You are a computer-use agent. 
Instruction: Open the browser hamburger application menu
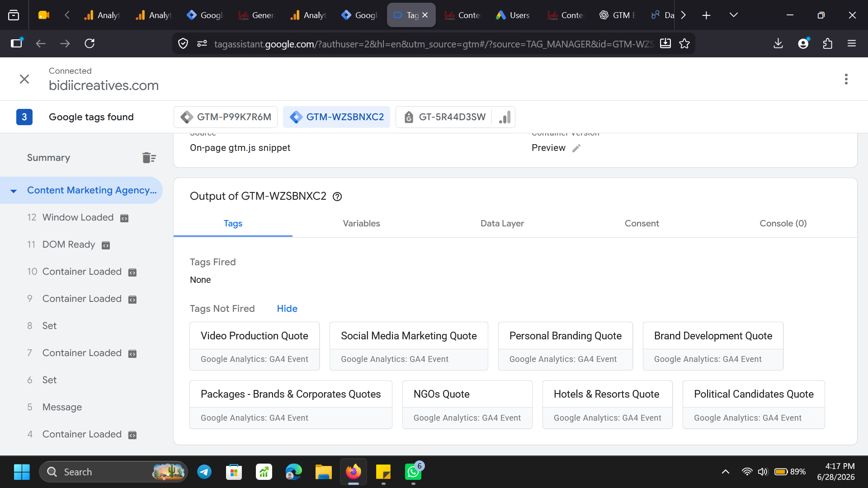pyautogui.click(x=852, y=43)
